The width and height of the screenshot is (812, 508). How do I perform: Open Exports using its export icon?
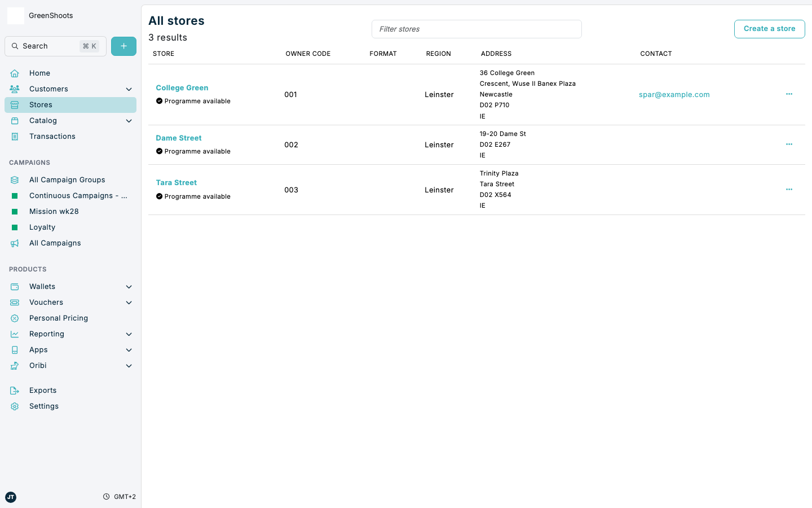click(14, 390)
